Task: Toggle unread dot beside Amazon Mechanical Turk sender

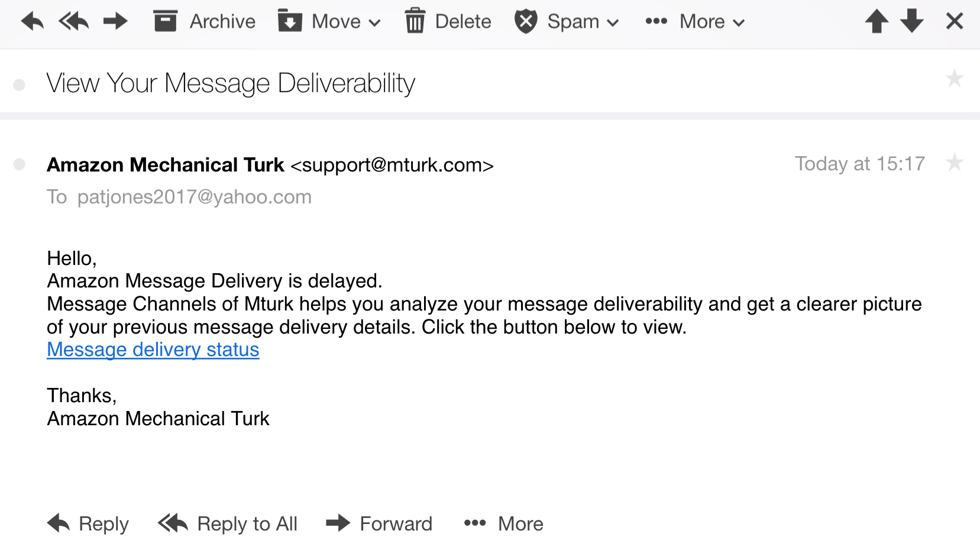Action: pos(20,164)
